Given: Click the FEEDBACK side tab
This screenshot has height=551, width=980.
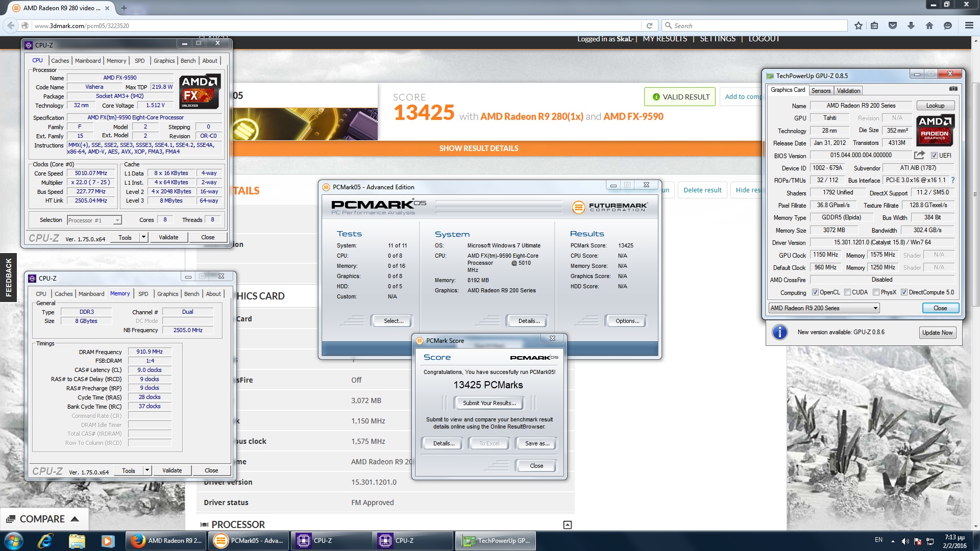Looking at the screenshot, I should 8,278.
